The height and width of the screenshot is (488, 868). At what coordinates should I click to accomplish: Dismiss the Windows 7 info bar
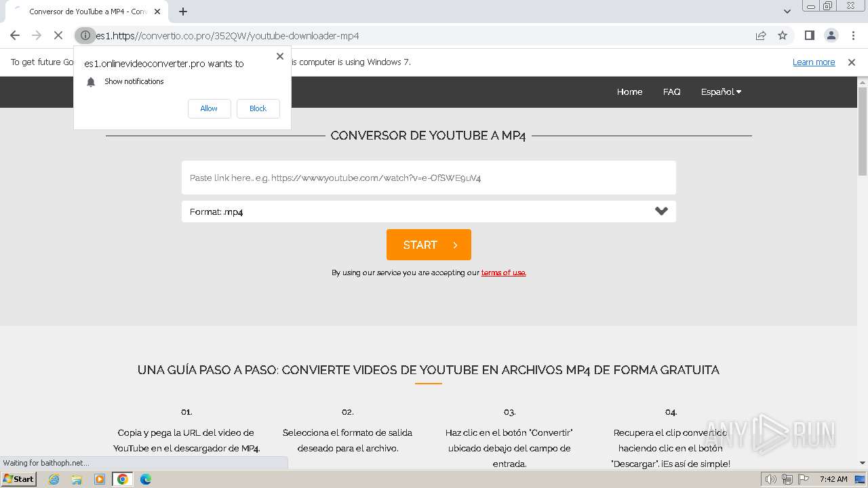point(852,62)
